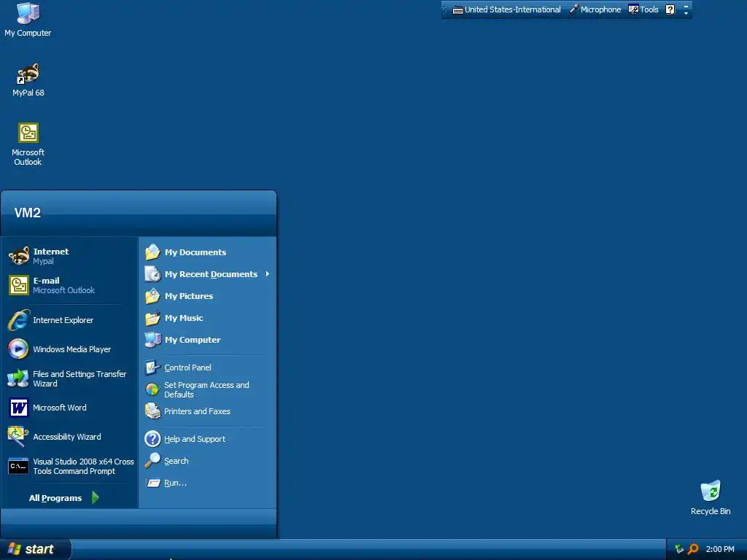Click the My Documents folder icon
This screenshot has width=747, height=560.
(152, 252)
